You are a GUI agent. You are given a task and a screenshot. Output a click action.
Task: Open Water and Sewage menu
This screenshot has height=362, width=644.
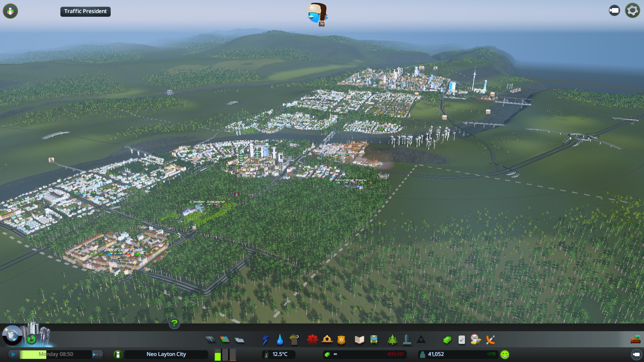pyautogui.click(x=280, y=340)
